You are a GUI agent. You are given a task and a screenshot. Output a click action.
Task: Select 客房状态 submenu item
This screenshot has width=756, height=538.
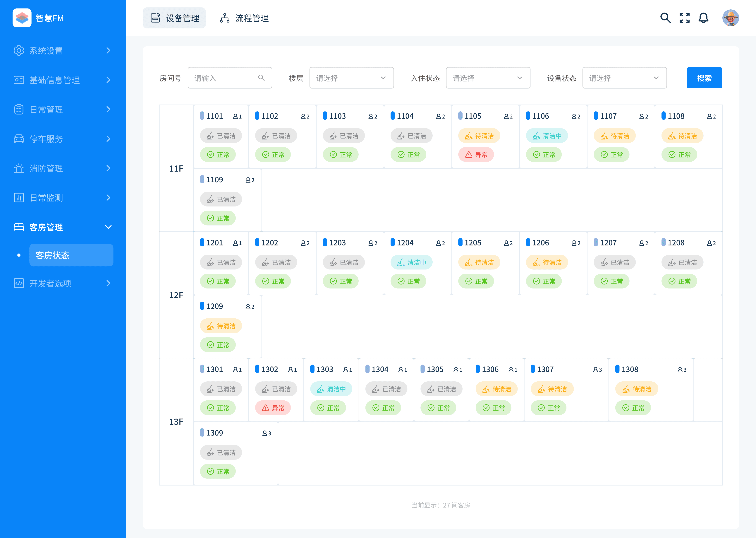[x=71, y=255]
